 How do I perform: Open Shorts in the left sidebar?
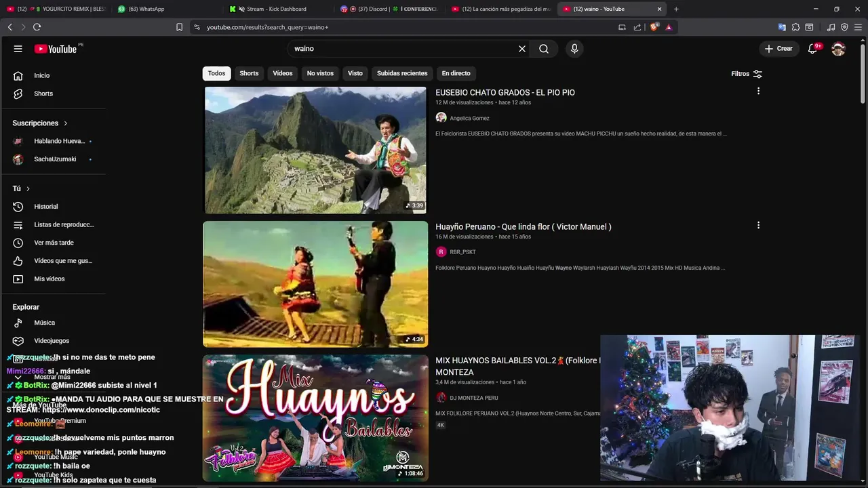click(53, 94)
